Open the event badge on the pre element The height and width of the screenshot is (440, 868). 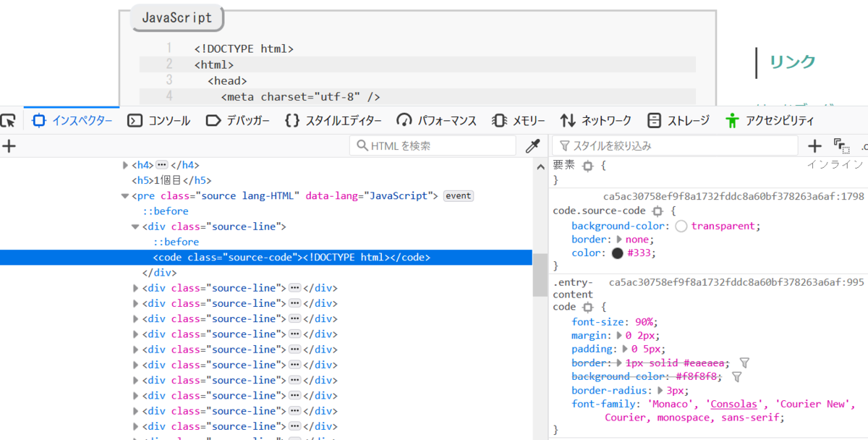click(x=458, y=196)
